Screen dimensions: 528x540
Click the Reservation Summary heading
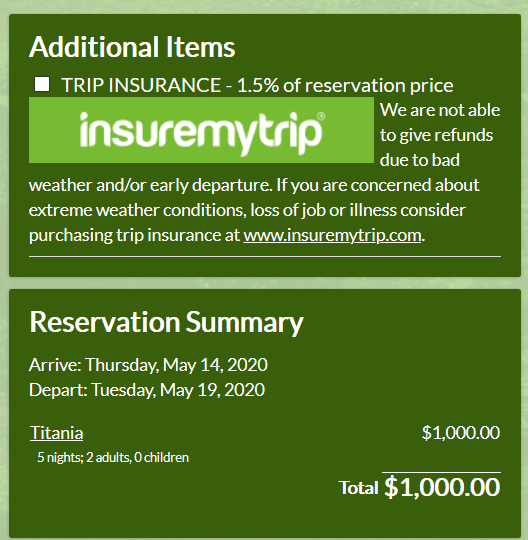coord(166,322)
